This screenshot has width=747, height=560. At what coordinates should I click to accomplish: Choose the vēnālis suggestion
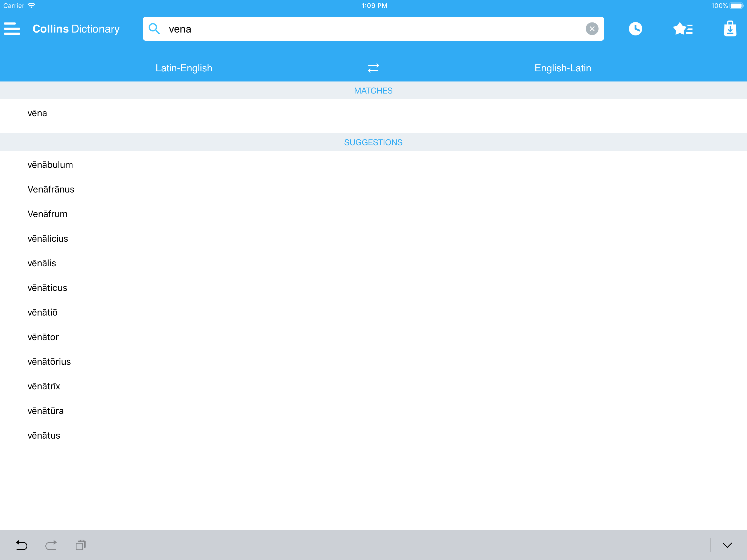tap(42, 263)
